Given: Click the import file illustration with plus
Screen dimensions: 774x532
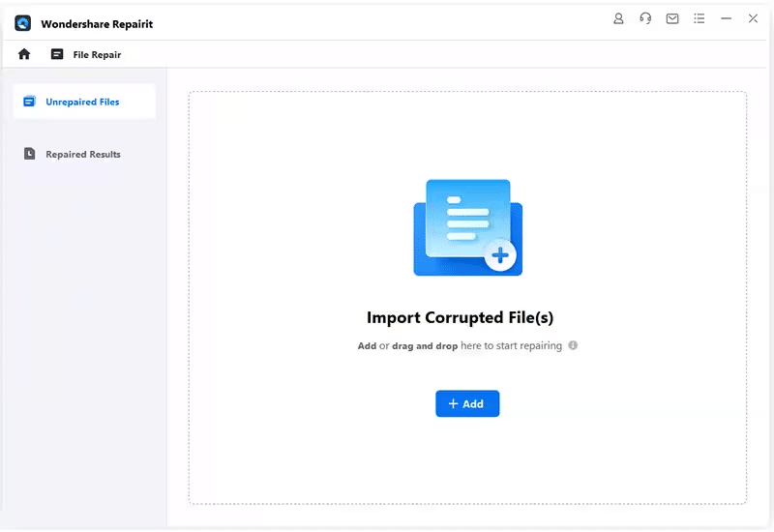Looking at the screenshot, I should (x=468, y=228).
